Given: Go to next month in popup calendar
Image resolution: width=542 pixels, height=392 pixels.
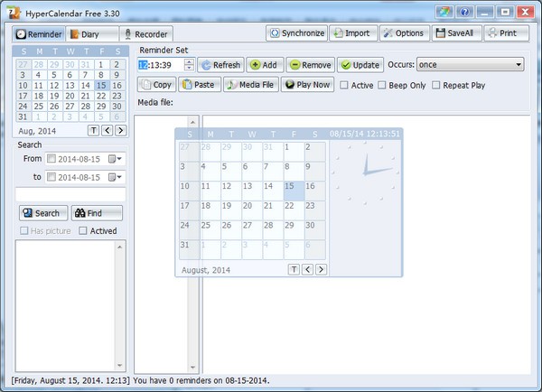Looking at the screenshot, I should [321, 269].
